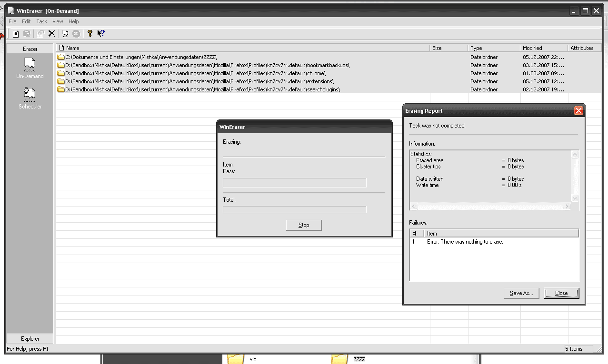This screenshot has height=364, width=608.
Task: Maximize the WinEraser main window
Action: point(585,10)
